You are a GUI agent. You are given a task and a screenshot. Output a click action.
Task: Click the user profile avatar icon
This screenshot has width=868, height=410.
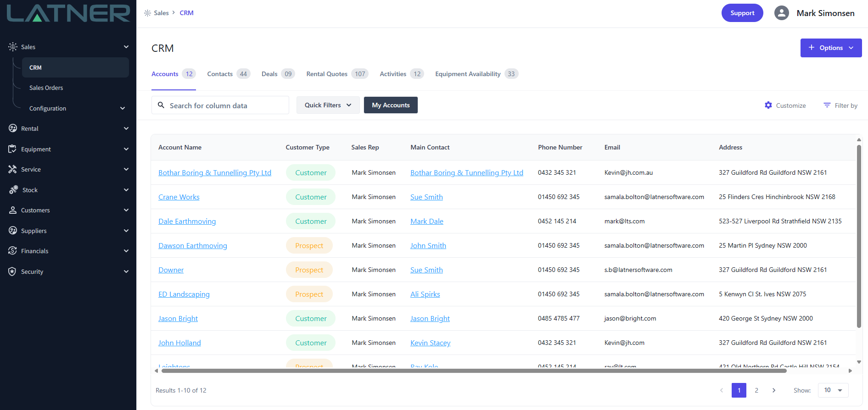tap(781, 13)
